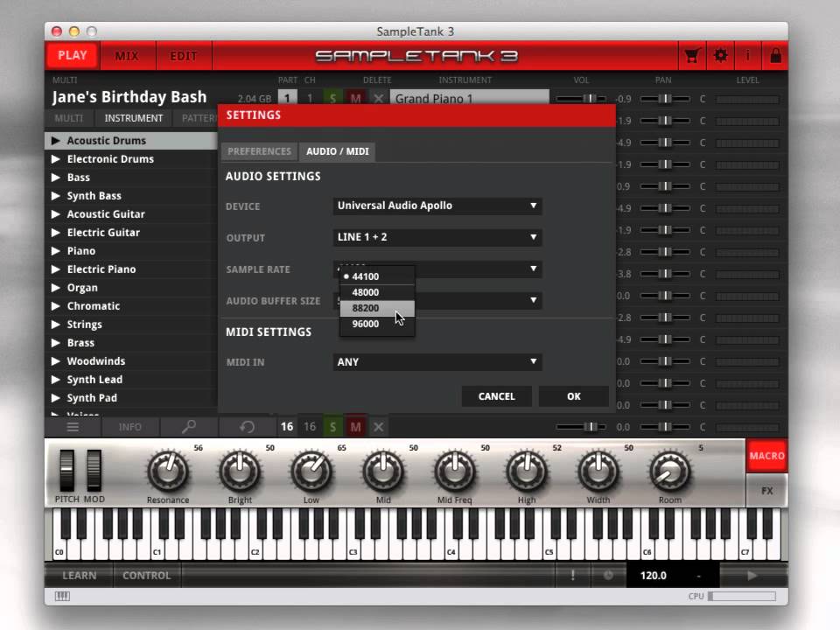Open the MIDI IN dropdown set to ANY

[437, 361]
